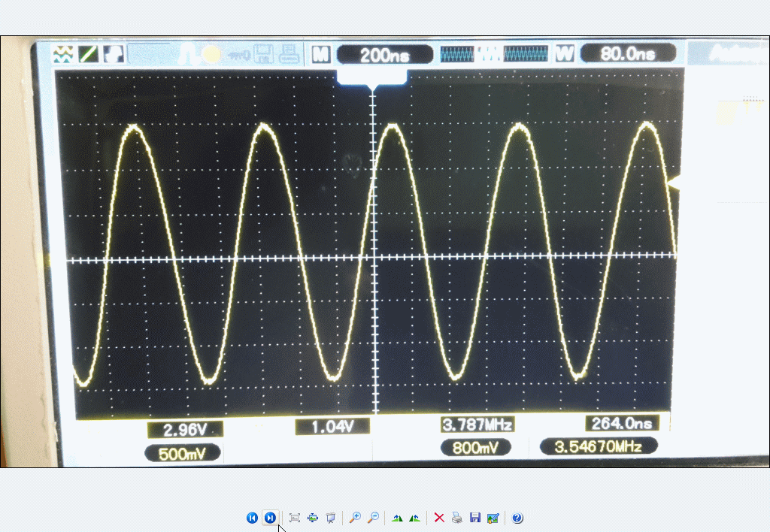Go to the previous image

tap(252, 518)
